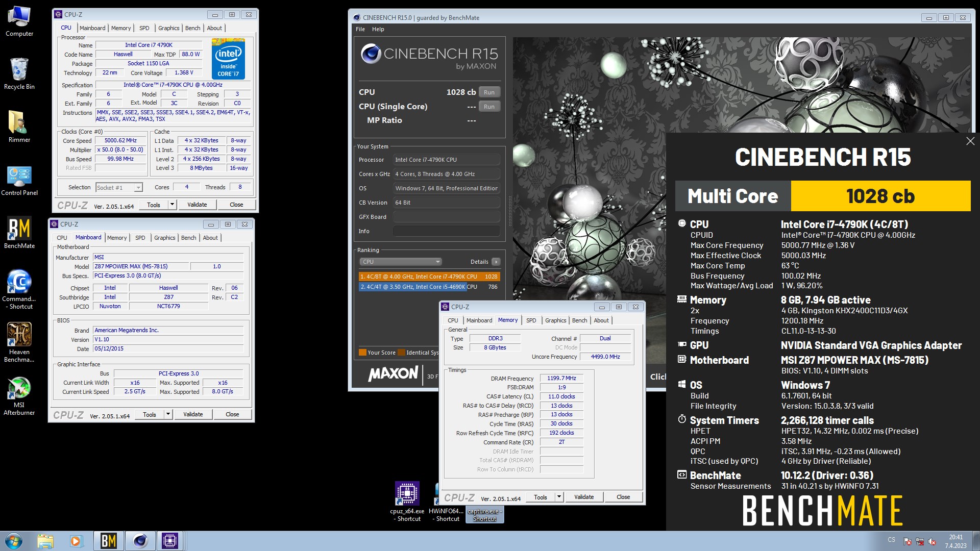Open the File menu in Cinebench
Viewport: 980px width, 551px height.
coord(360,29)
